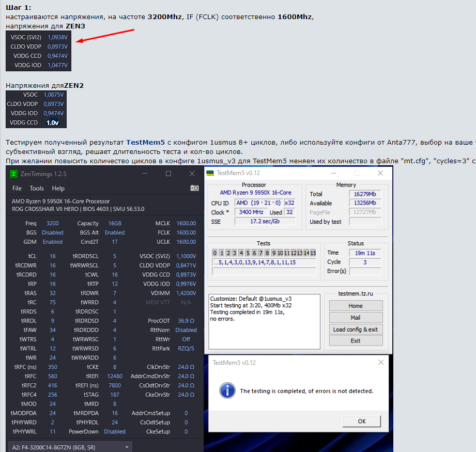Click the GDM value Enabled
This screenshot has width=476, height=452.
coord(53,242)
